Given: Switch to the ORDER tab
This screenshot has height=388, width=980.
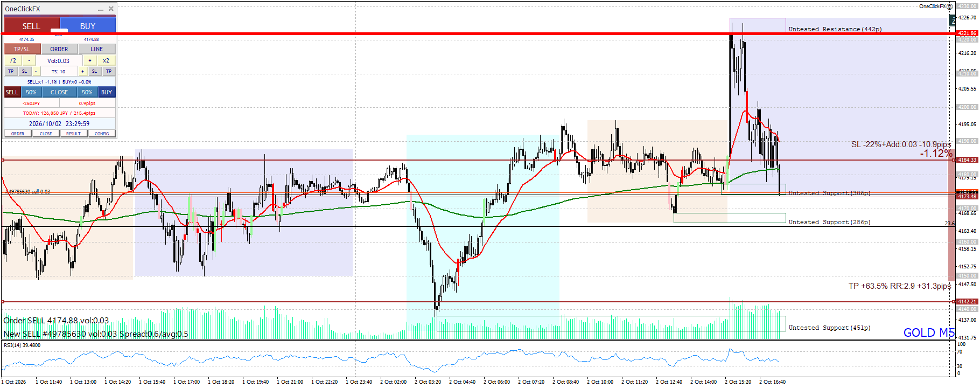Looking at the screenshot, I should click(x=59, y=49).
